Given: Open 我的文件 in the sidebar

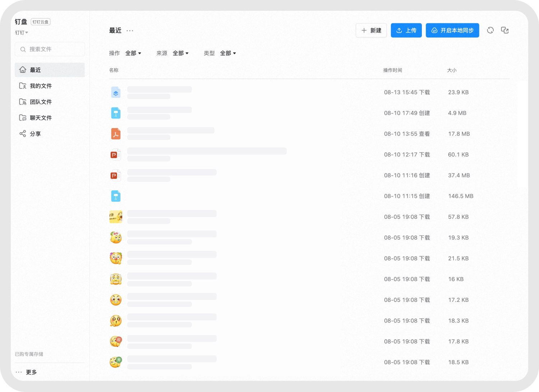Looking at the screenshot, I should 50,86.
